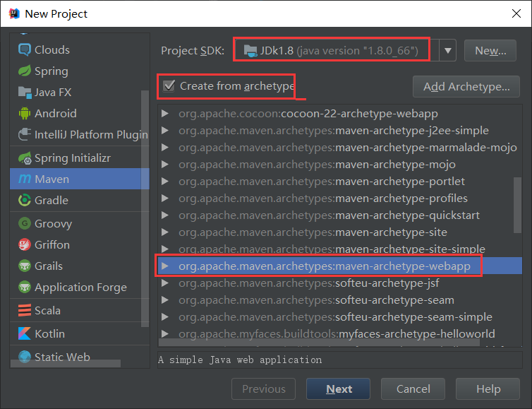Click the Griffon icon

(25, 244)
